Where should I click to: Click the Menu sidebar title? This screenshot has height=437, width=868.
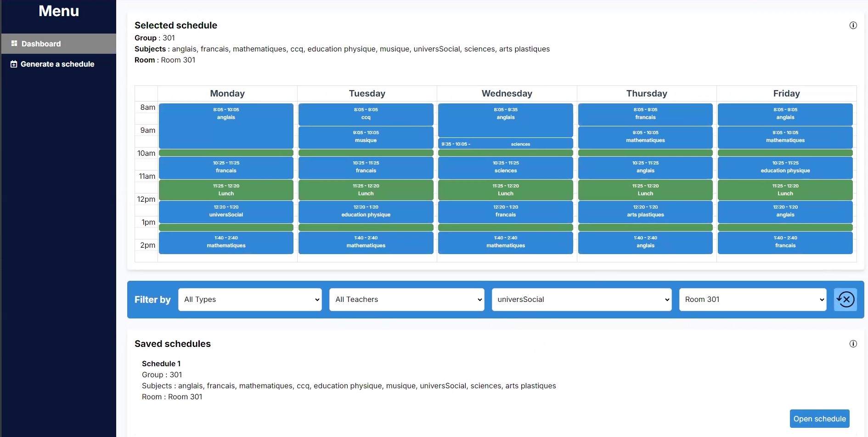click(59, 11)
